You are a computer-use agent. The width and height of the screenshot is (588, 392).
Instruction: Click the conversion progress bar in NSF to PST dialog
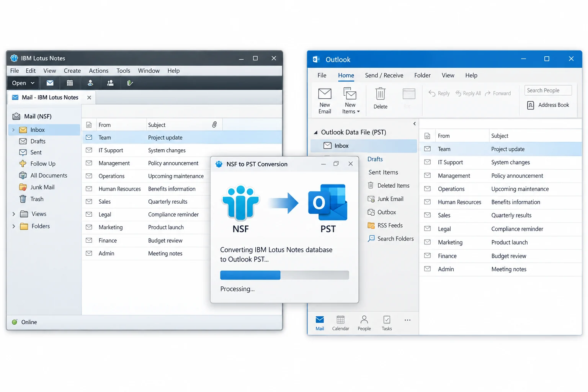pyautogui.click(x=284, y=275)
